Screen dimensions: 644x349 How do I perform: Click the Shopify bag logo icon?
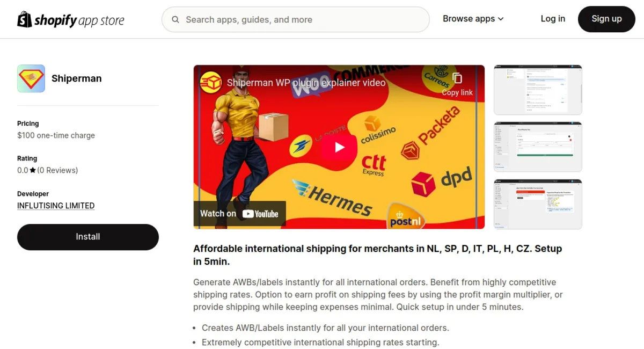pyautogui.click(x=25, y=19)
